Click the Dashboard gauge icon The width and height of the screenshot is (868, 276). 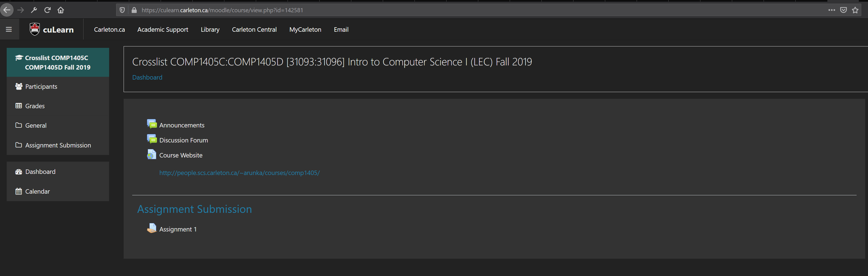(19, 172)
